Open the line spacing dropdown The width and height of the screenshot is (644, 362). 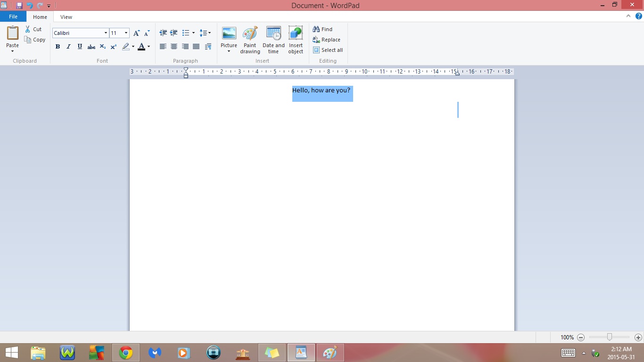click(x=206, y=33)
